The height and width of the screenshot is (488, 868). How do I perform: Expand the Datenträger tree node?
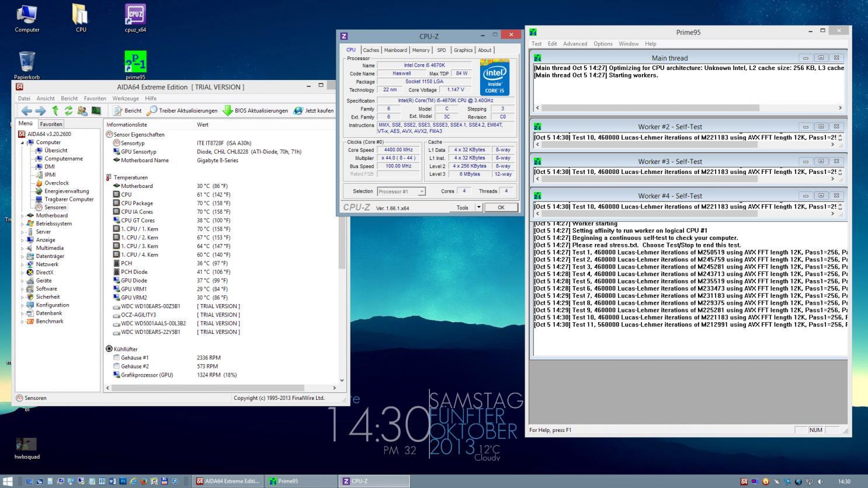pos(23,256)
